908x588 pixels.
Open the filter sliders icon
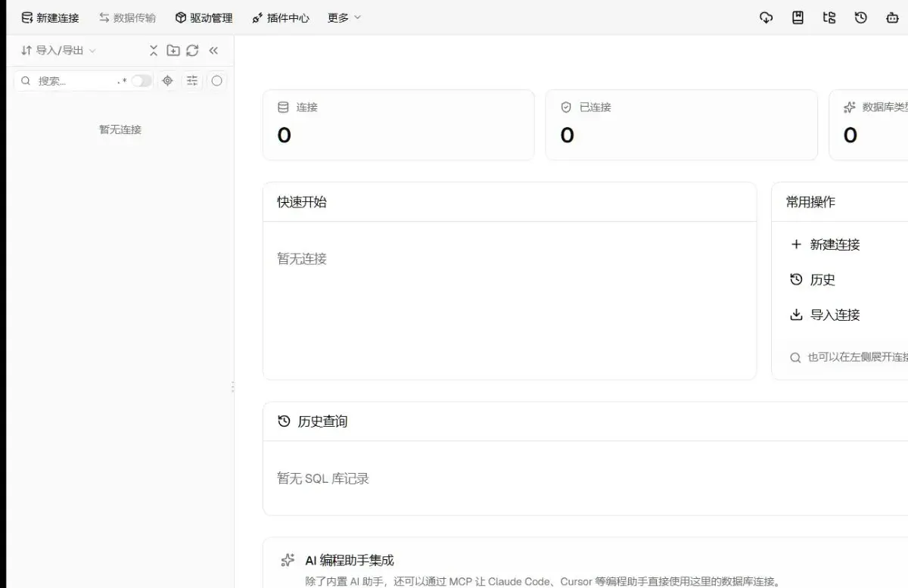pos(192,81)
